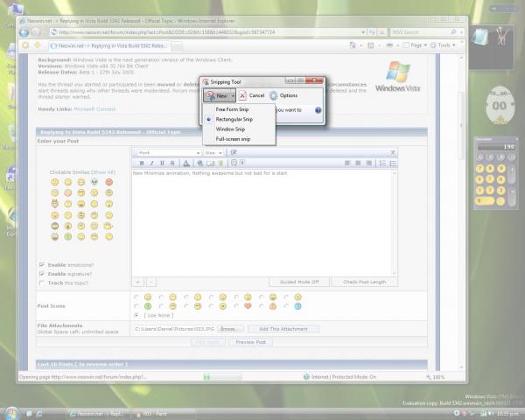The width and height of the screenshot is (525, 420).
Task: Click the Snipping Tool help icon
Action: [x=318, y=110]
